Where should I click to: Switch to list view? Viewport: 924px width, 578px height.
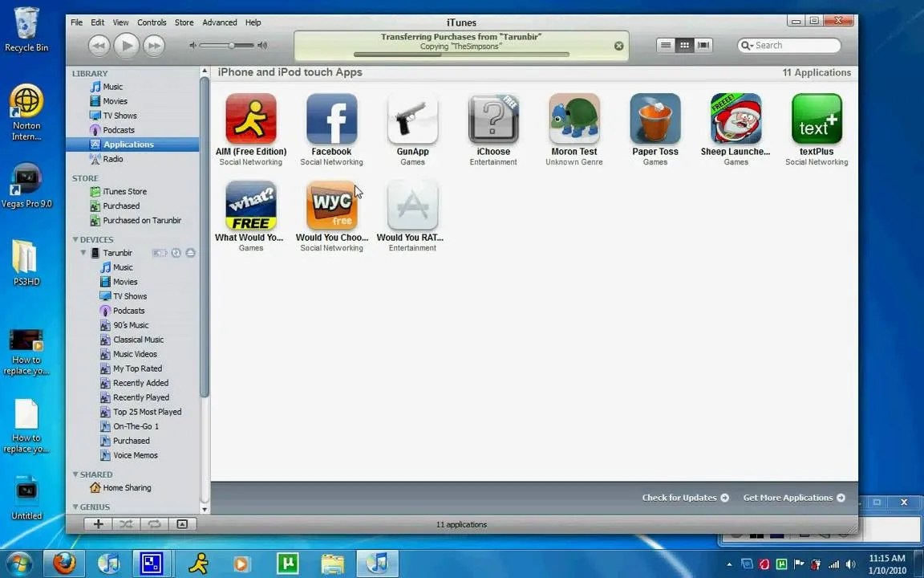click(x=665, y=46)
